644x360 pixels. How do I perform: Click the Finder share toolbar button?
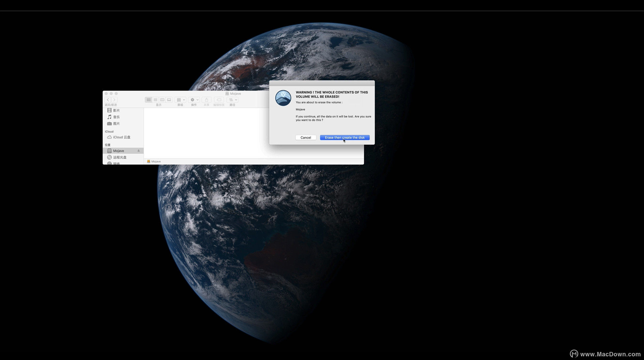pos(207,100)
